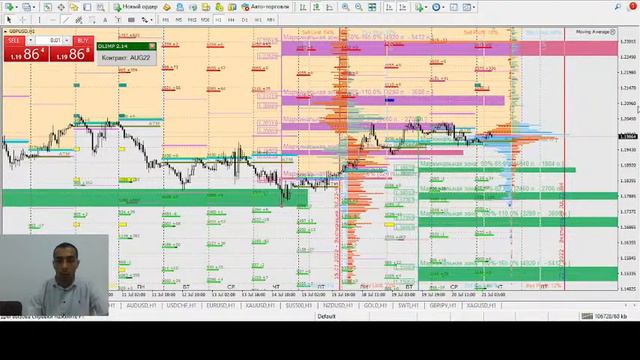This screenshot has height=360, width=640.
Task: Click the connection status kb indicator
Action: tap(604, 316)
